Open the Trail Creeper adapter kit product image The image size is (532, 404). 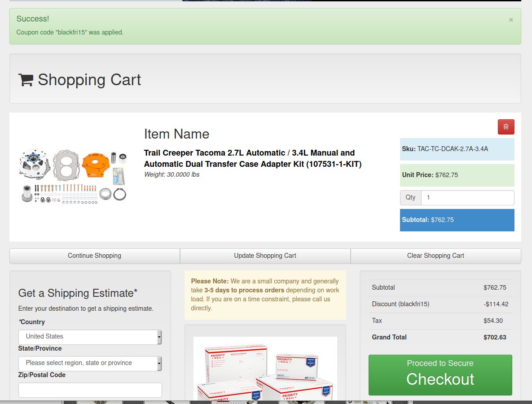coord(73,176)
